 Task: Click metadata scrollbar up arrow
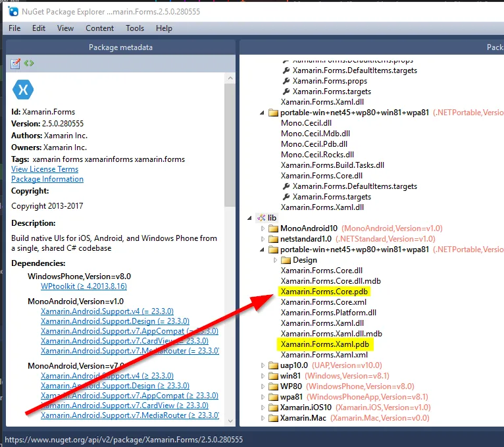click(x=230, y=78)
